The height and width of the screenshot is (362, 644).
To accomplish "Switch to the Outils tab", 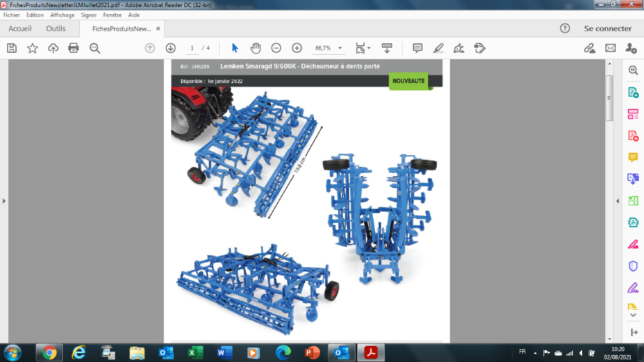I will (56, 28).
